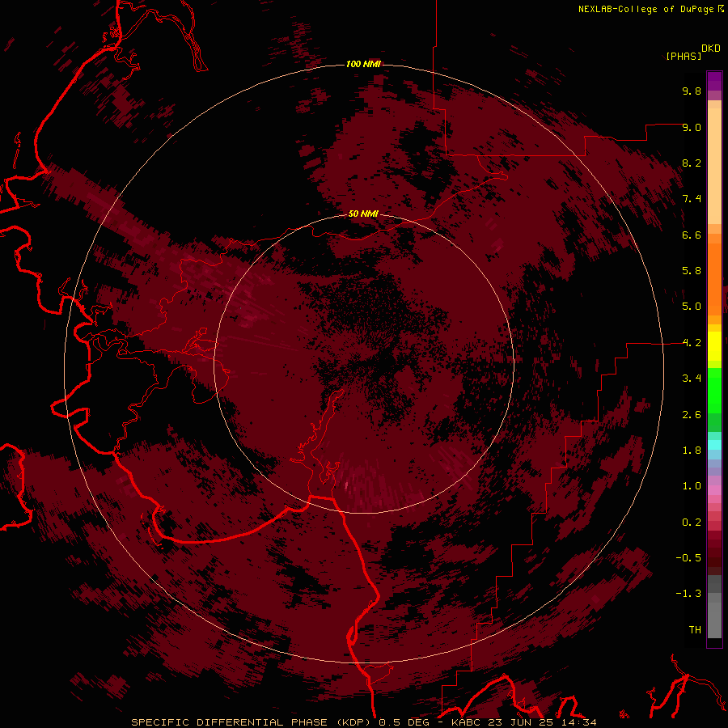Click the 9.0 legend value
The width and height of the screenshot is (728, 728).
point(692,127)
